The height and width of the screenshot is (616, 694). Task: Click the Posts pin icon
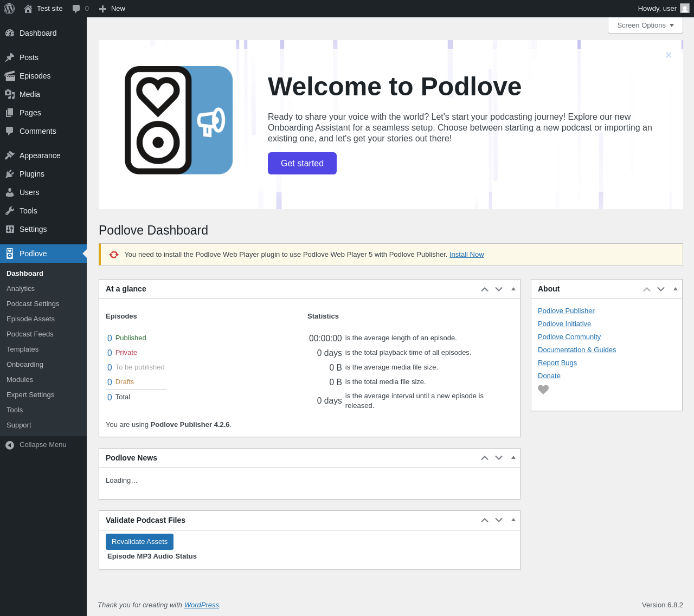click(x=10, y=57)
